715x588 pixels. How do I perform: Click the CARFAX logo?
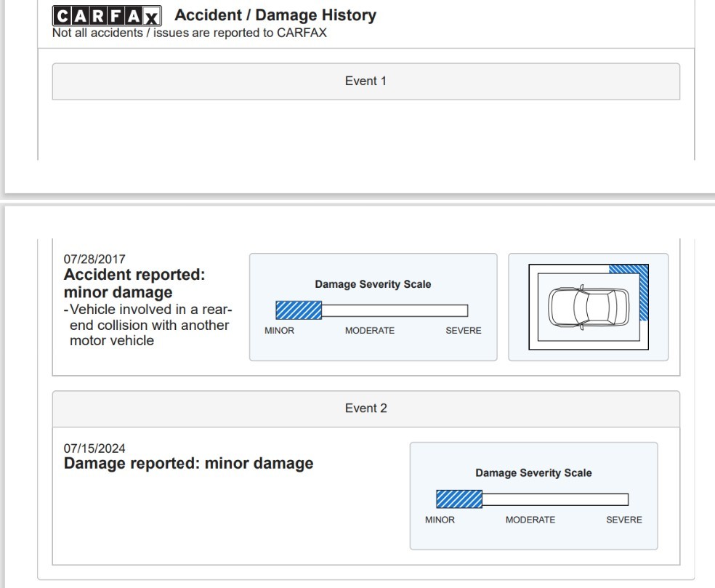click(x=107, y=15)
